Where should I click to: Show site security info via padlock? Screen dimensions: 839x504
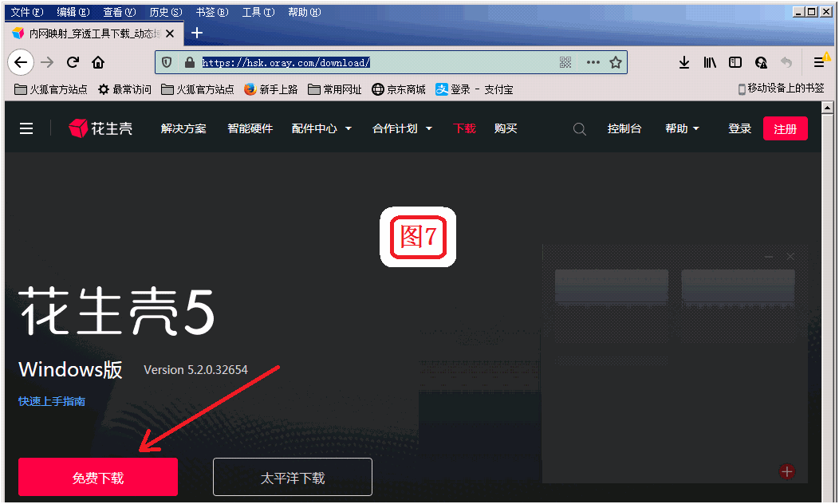coord(190,62)
